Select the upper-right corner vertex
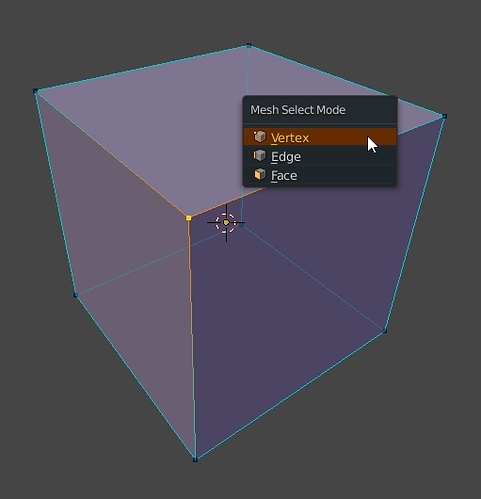The image size is (481, 499). tap(444, 116)
